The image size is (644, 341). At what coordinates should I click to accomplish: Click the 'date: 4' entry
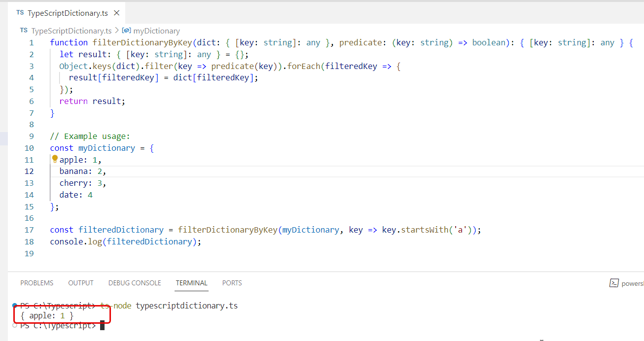(76, 195)
